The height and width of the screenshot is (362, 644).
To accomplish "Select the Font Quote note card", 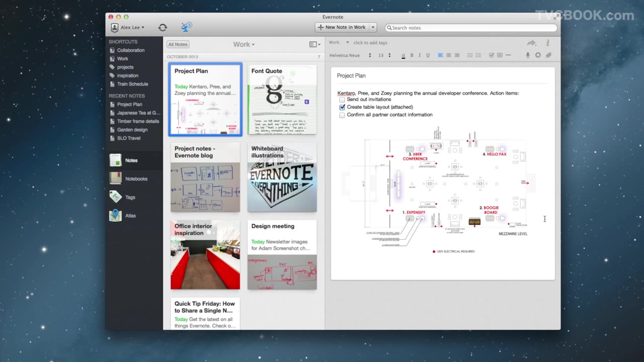I will [282, 100].
